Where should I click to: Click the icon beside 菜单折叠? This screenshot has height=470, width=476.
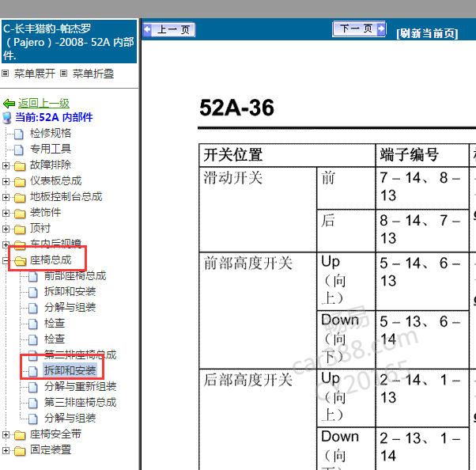[63, 74]
